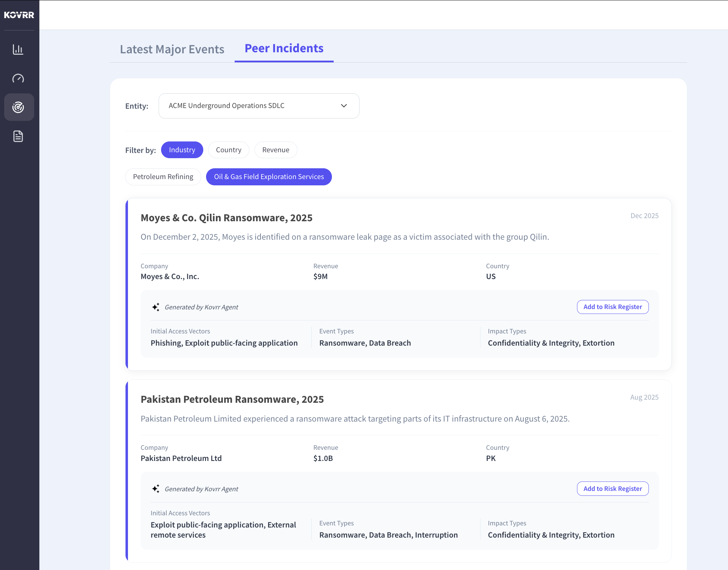Click company name Pakistan Petroleum Ltd
The width and height of the screenshot is (728, 570).
click(181, 458)
